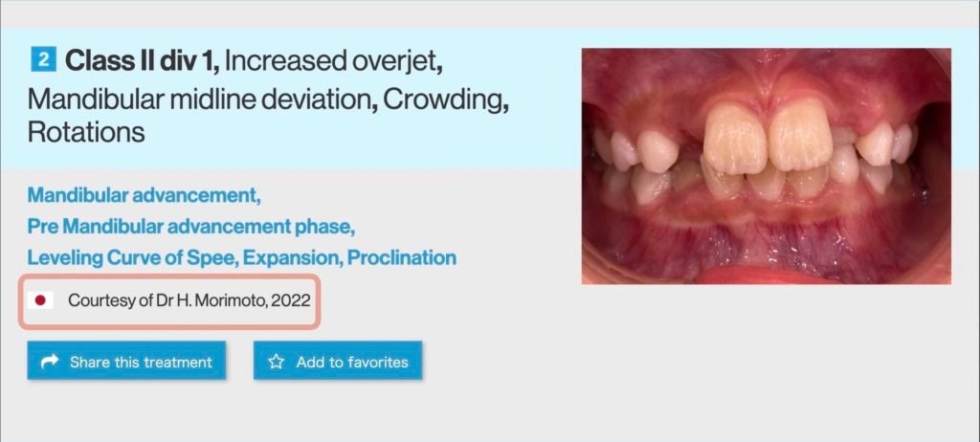The width and height of the screenshot is (980, 442).
Task: Choose the Add to favorites label
Action: (352, 362)
